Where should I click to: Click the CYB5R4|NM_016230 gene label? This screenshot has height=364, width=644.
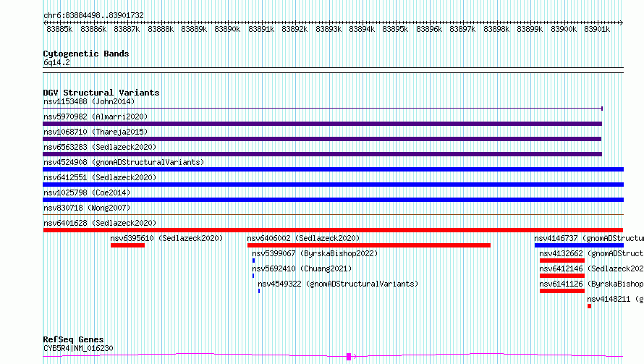pos(78,348)
